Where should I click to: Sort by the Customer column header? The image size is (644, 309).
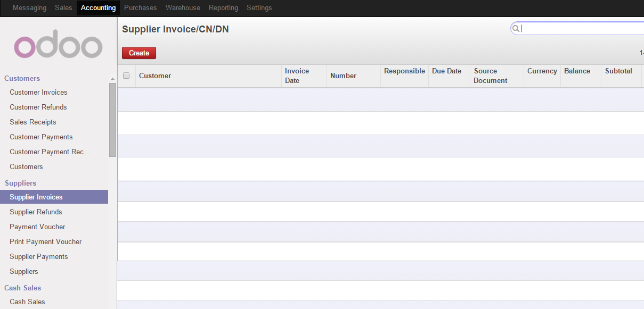coord(155,76)
